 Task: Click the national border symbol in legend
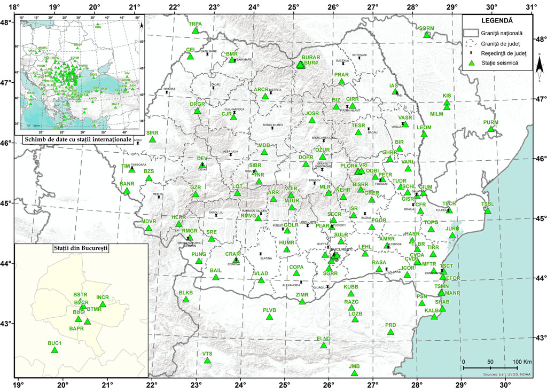pos(470,33)
